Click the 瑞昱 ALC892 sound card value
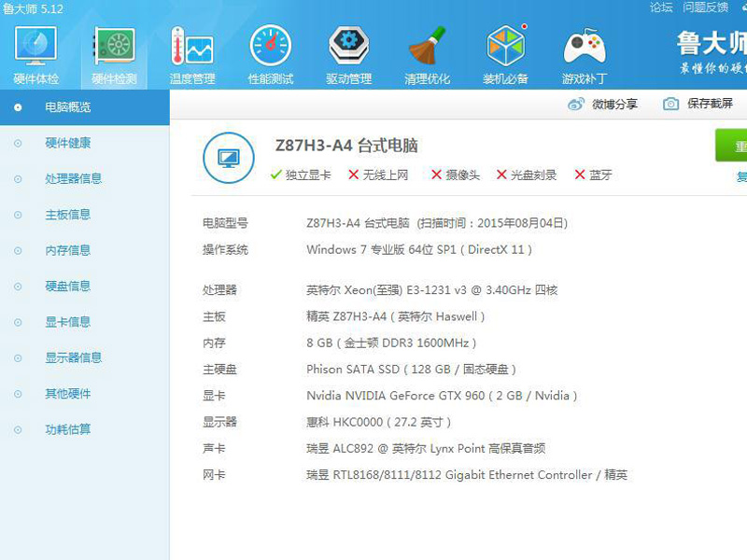747x560 pixels. pyautogui.click(x=426, y=449)
